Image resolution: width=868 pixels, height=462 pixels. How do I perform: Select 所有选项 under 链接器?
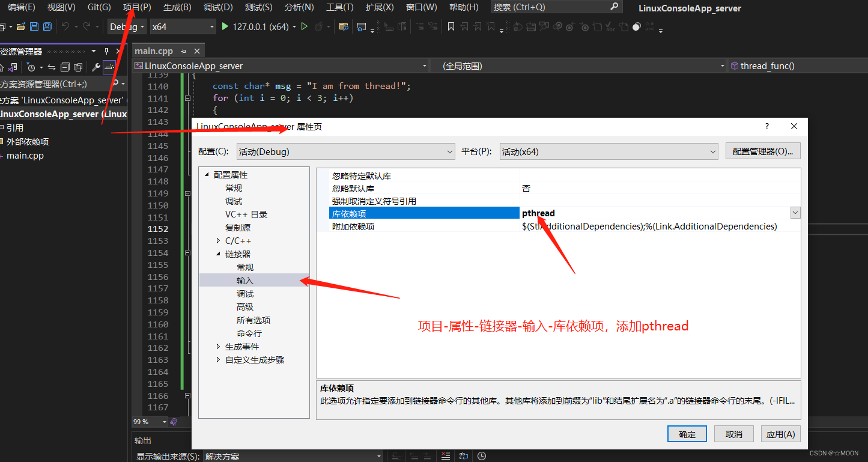(253, 320)
